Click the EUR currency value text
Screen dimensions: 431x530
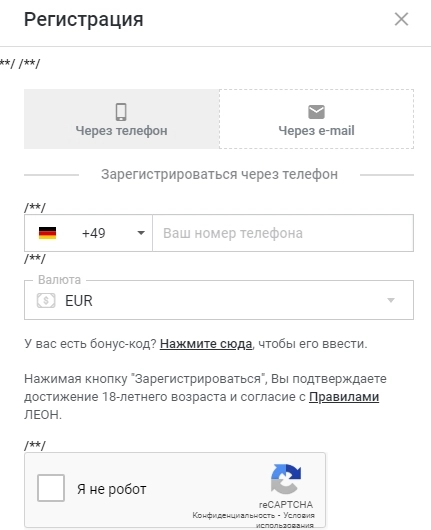[x=79, y=300]
